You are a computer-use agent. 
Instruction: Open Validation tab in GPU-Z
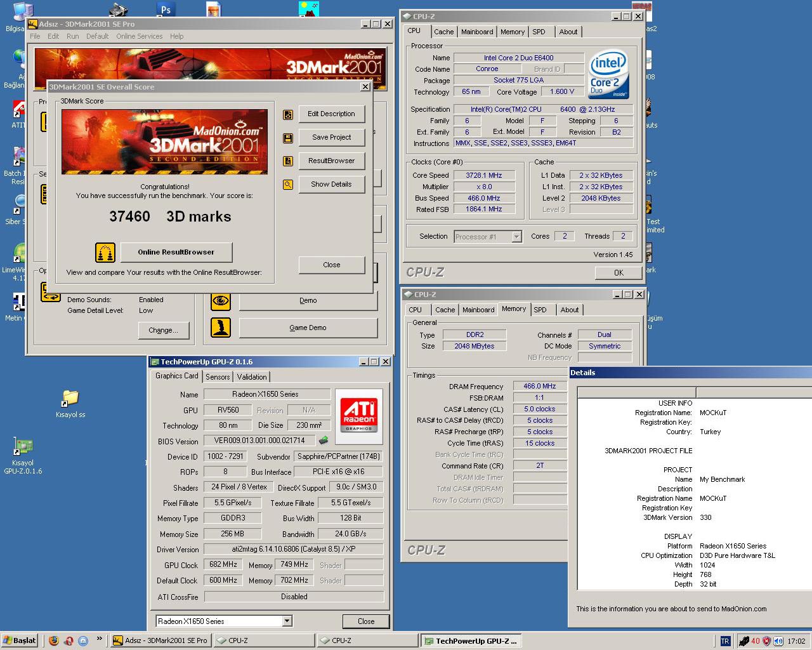click(x=252, y=377)
